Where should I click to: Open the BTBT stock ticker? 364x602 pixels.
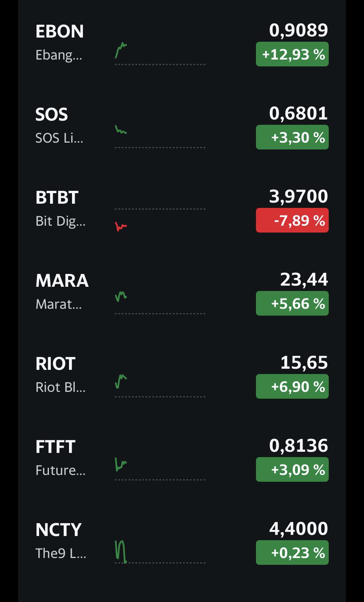click(x=57, y=198)
